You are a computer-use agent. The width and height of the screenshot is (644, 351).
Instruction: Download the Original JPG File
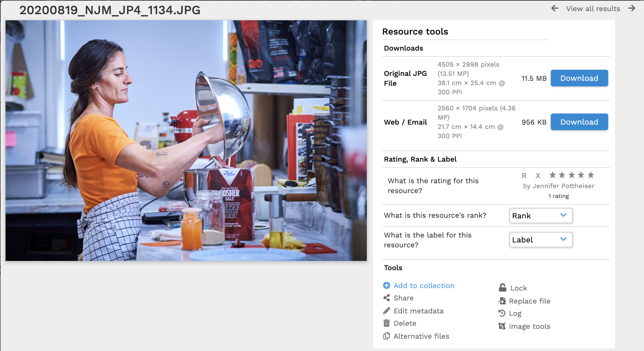point(579,78)
